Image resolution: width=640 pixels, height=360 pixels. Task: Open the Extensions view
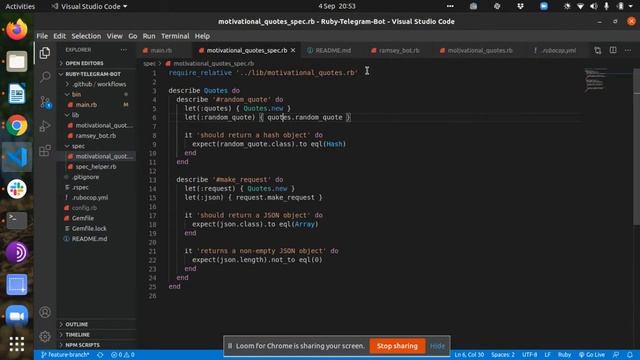coord(45,151)
